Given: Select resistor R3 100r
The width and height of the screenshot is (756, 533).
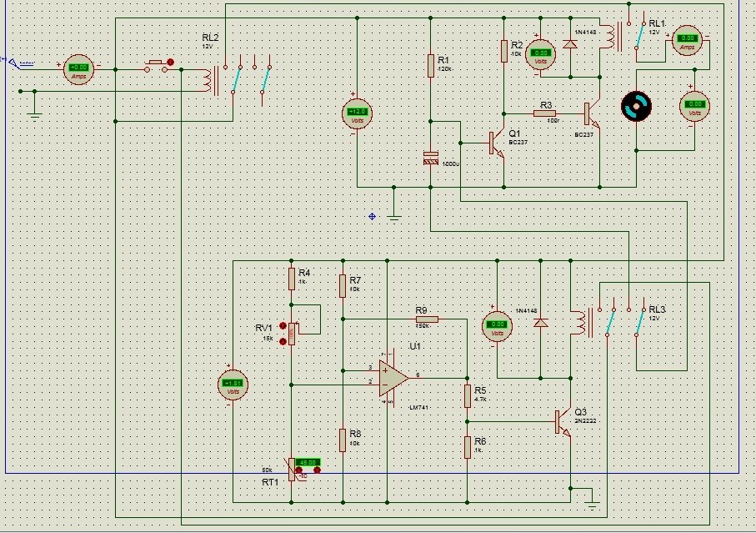Looking at the screenshot, I should [544, 113].
